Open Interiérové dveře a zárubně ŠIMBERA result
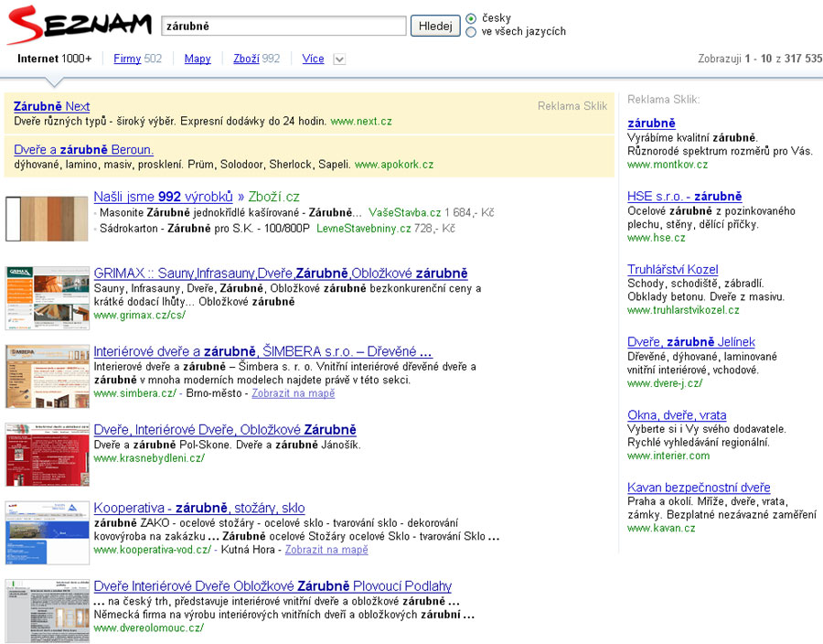The height and width of the screenshot is (644, 823). (x=263, y=351)
